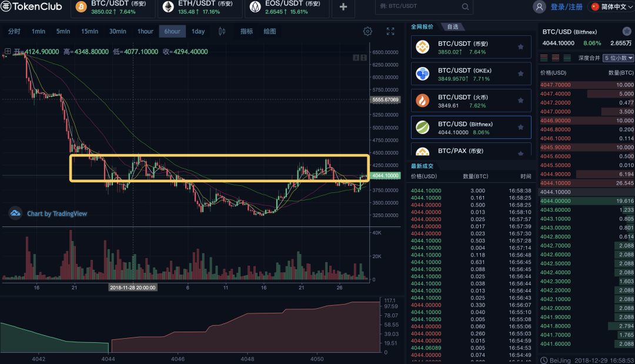Select the 1min chart interval
The height and width of the screenshot is (364, 635).
click(38, 31)
